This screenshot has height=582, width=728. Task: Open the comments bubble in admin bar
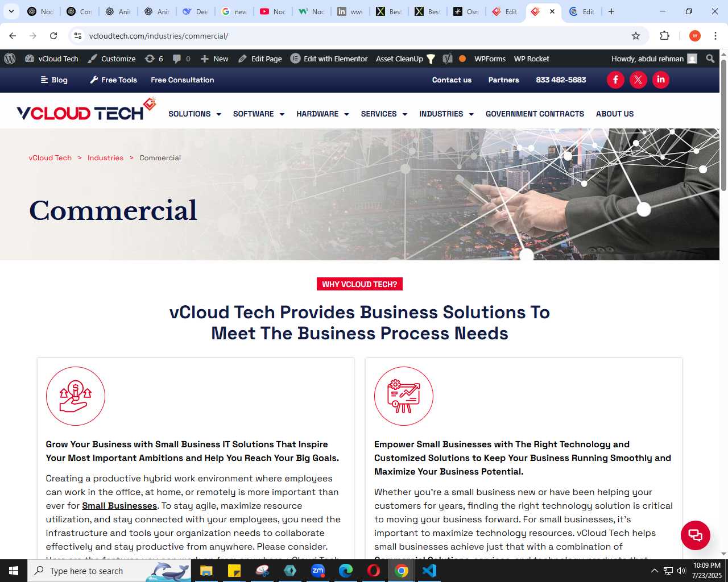(181, 59)
